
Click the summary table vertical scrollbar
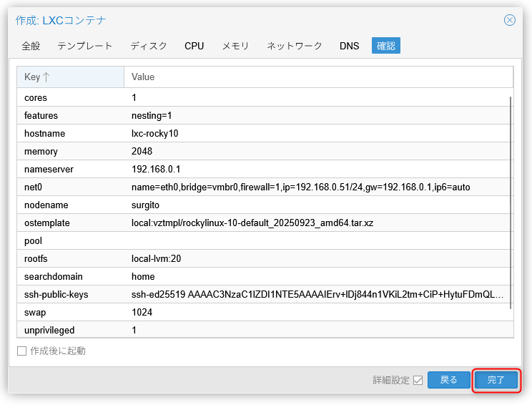(511, 200)
